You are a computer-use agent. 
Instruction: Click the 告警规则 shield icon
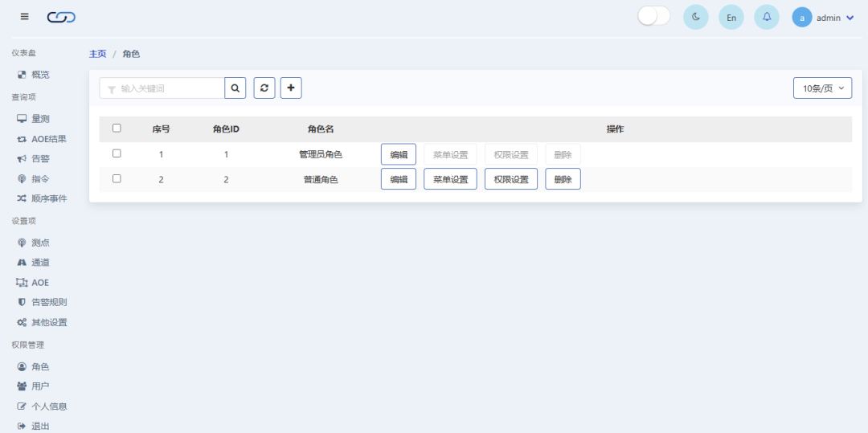click(x=22, y=302)
